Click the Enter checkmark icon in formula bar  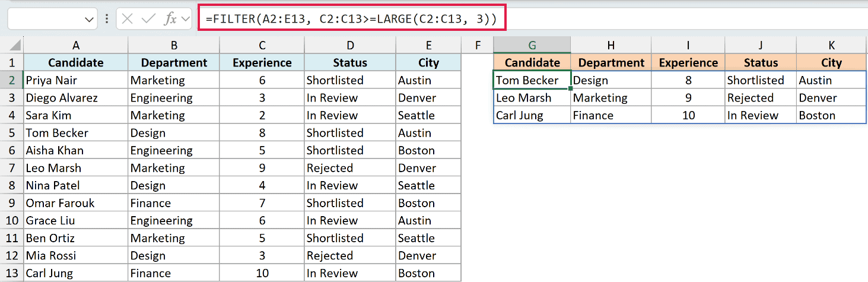[148, 19]
